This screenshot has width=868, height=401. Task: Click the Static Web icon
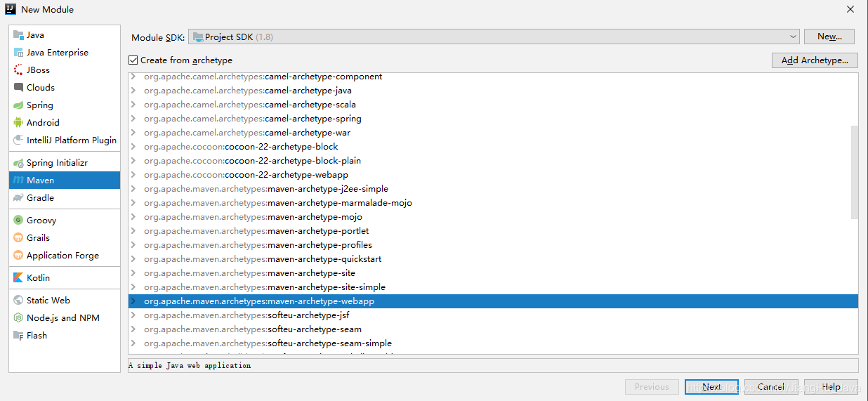(18, 301)
